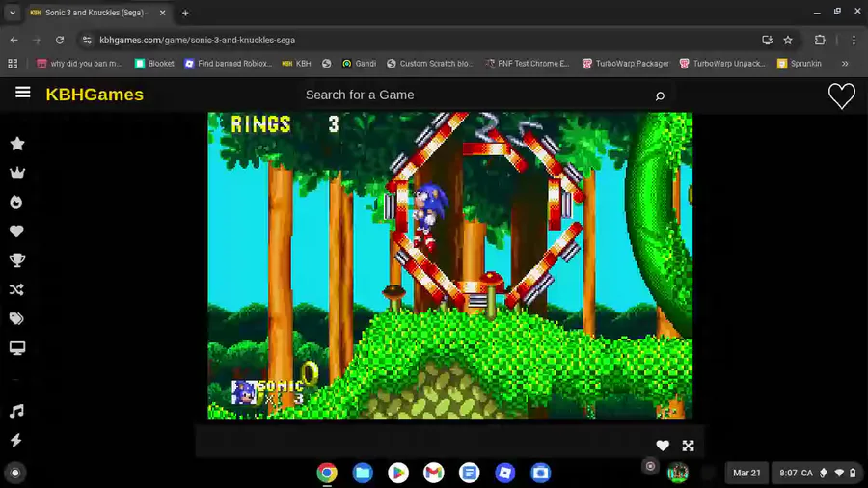Viewport: 868px width, 488px height.
Task: Open the Chrome three-dot menu
Action: click(x=854, y=40)
